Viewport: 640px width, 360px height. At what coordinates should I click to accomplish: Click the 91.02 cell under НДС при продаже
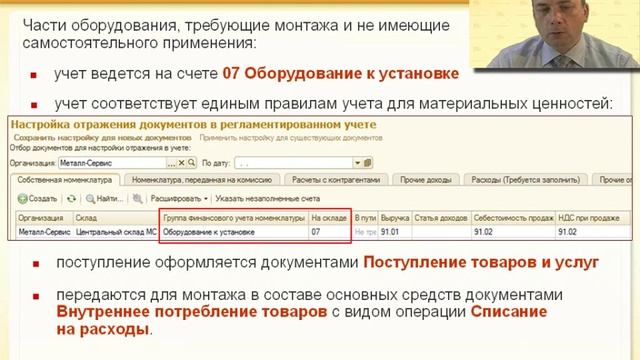tap(593, 232)
